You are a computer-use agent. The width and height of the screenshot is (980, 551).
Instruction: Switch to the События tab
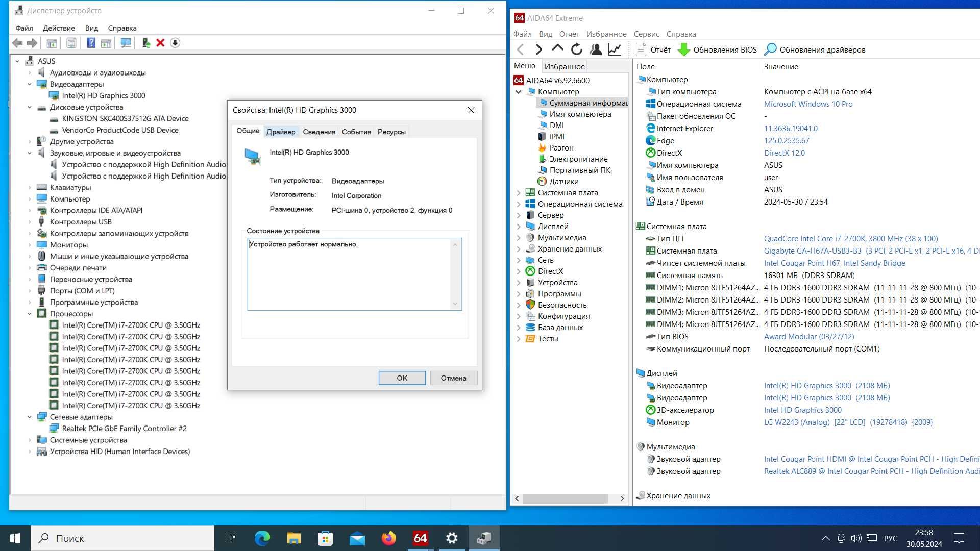coord(356,132)
